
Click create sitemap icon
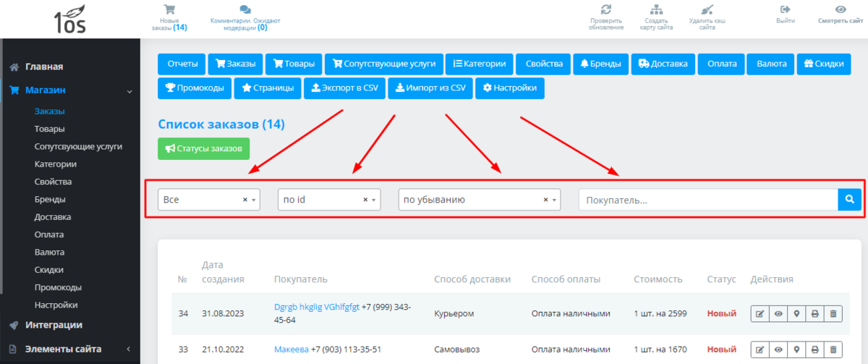click(x=656, y=10)
